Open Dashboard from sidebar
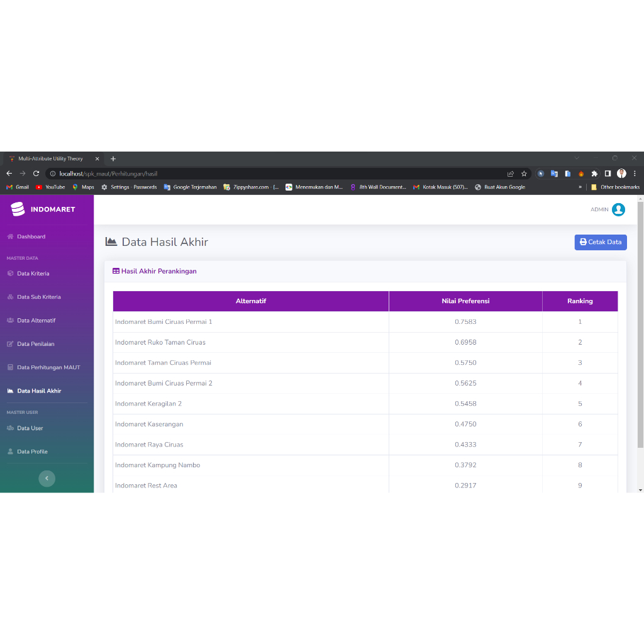 [26, 236]
